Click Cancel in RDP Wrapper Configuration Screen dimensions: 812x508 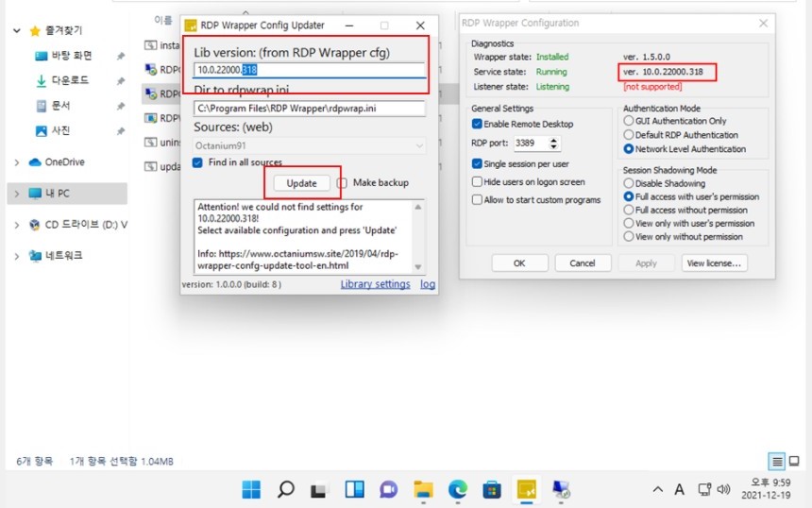tap(583, 263)
